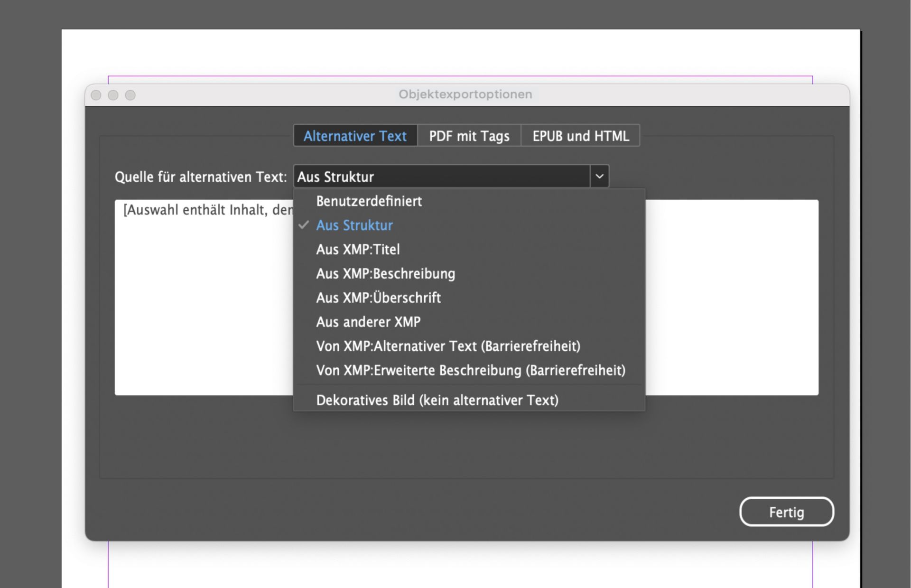Choose Aus XMP:Titel as alt text source
Viewport: 911px width, 588px height.
tap(358, 249)
